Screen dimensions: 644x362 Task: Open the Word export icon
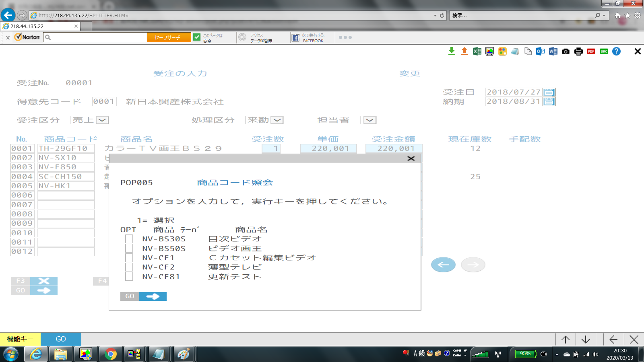pos(553,51)
